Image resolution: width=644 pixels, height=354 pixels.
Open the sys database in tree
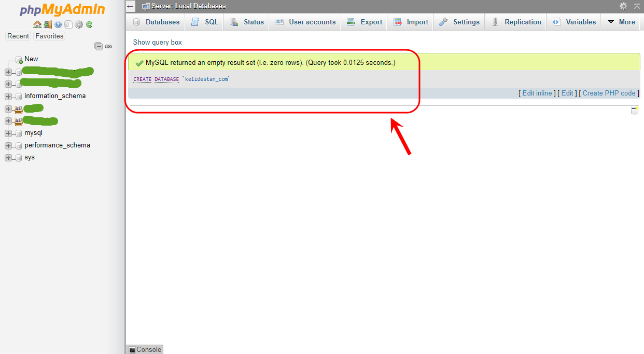pyautogui.click(x=30, y=157)
